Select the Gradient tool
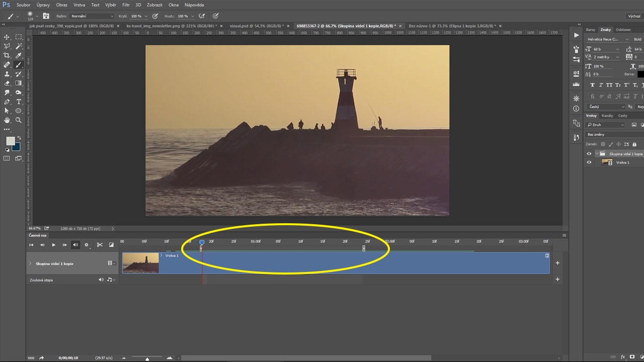644x362 pixels. 19,83
